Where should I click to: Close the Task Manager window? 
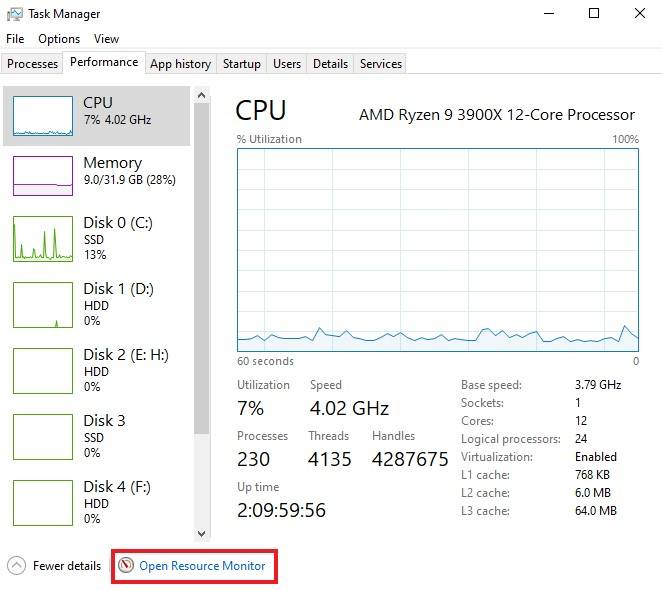point(640,14)
